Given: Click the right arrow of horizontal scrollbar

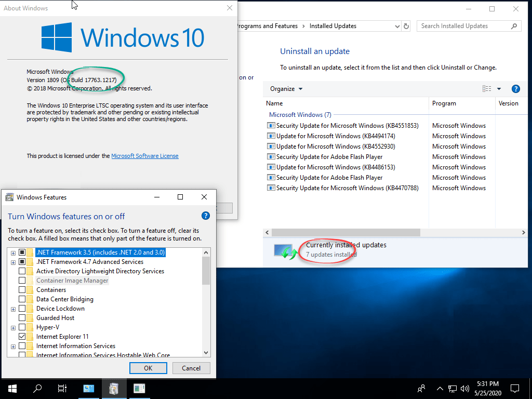Looking at the screenshot, I should 523,232.
